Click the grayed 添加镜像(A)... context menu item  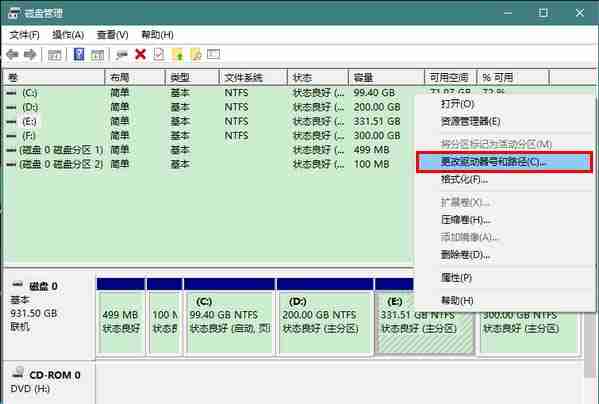(504, 237)
